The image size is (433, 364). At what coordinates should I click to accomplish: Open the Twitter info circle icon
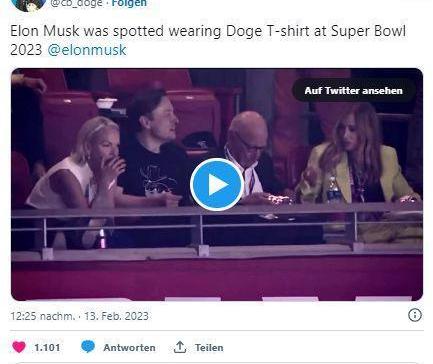(x=415, y=315)
